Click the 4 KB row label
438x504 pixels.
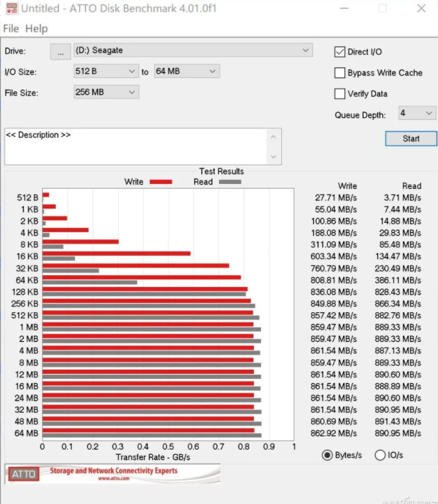click(x=29, y=233)
